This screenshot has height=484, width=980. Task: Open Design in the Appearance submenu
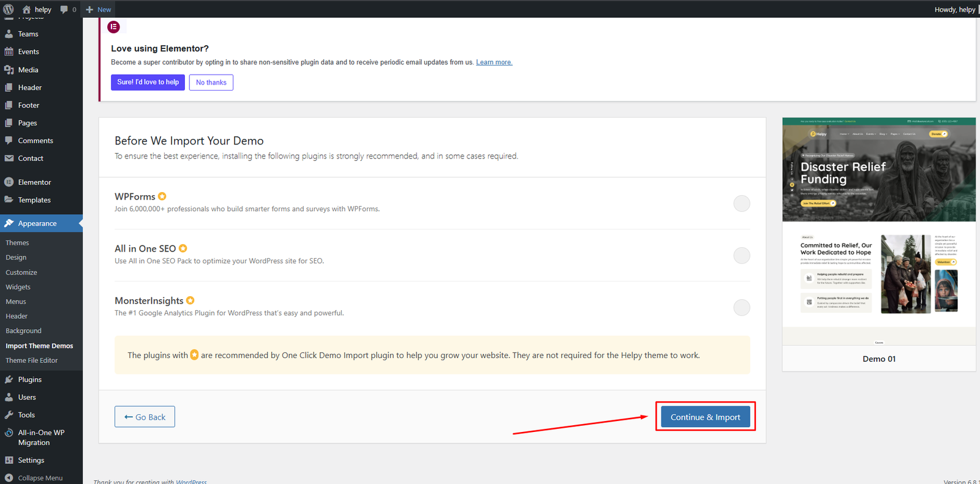tap(16, 258)
